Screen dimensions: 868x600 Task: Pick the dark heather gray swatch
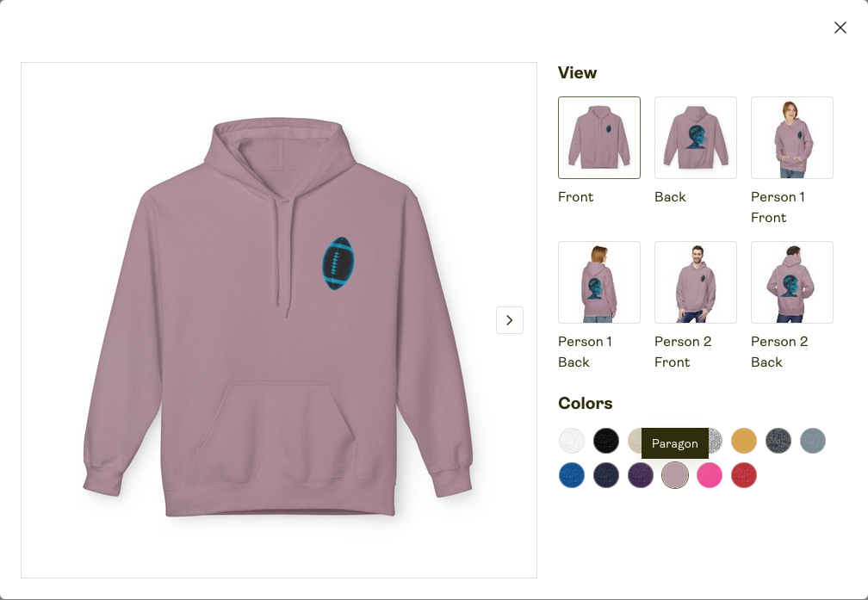click(x=778, y=441)
